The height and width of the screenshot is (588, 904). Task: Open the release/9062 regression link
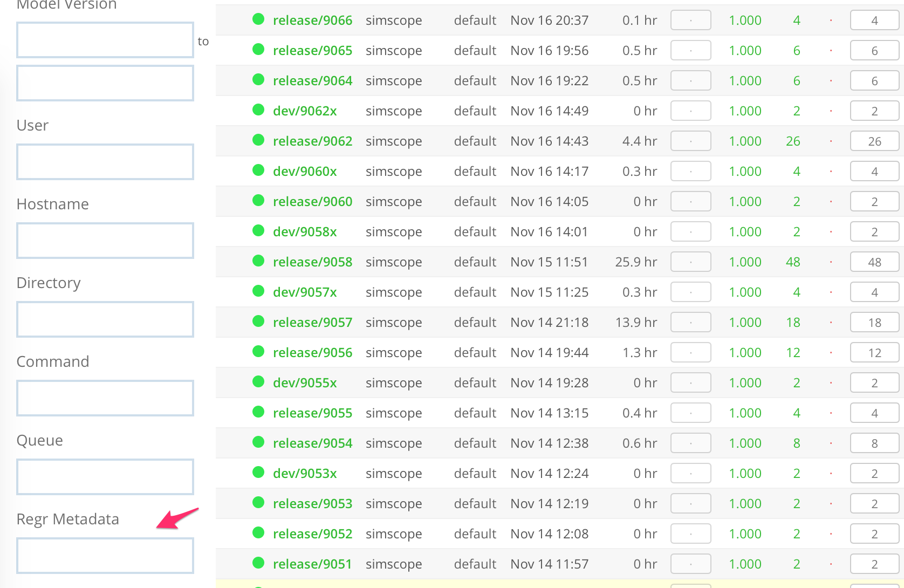(312, 141)
